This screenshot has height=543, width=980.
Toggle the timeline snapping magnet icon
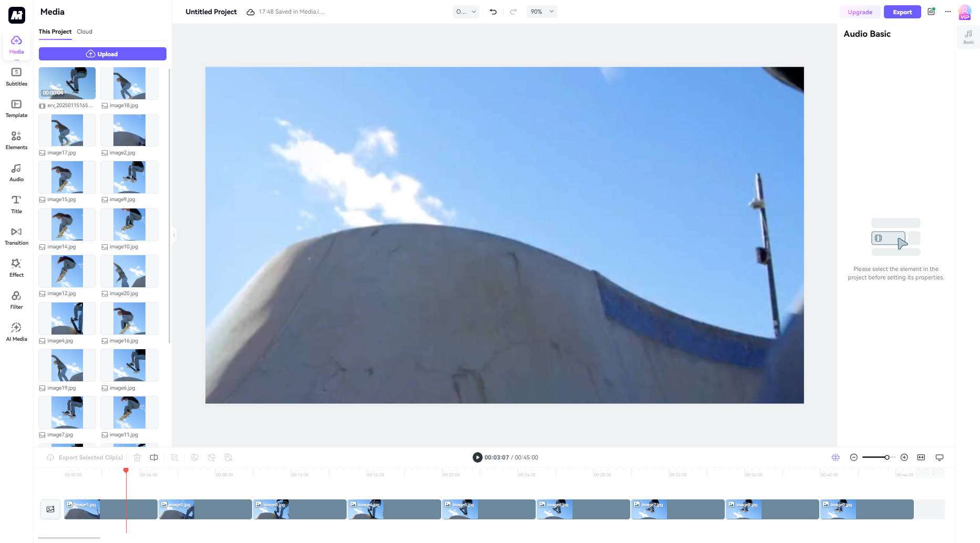coord(836,457)
